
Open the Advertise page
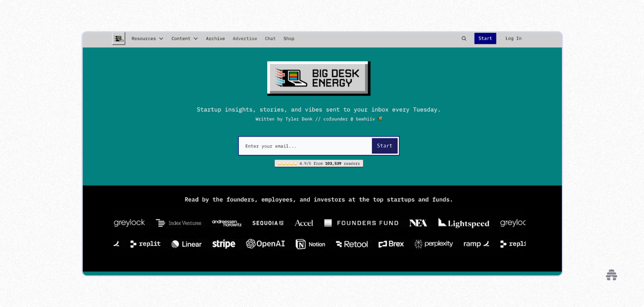[x=245, y=39]
